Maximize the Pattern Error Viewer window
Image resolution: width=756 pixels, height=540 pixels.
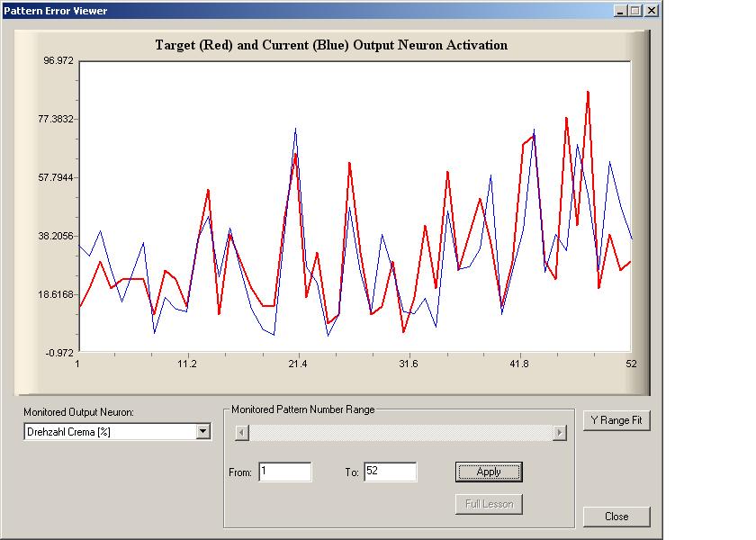tap(635, 11)
